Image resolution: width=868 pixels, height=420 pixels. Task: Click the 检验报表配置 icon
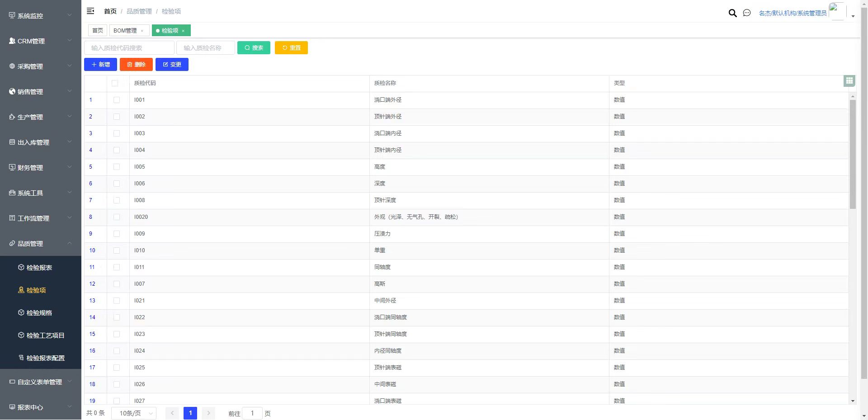click(x=21, y=358)
